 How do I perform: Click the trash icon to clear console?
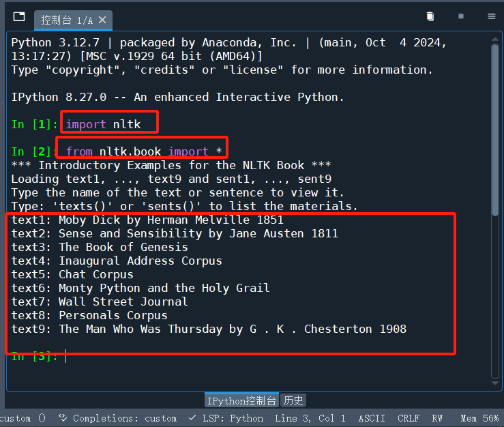[x=430, y=16]
